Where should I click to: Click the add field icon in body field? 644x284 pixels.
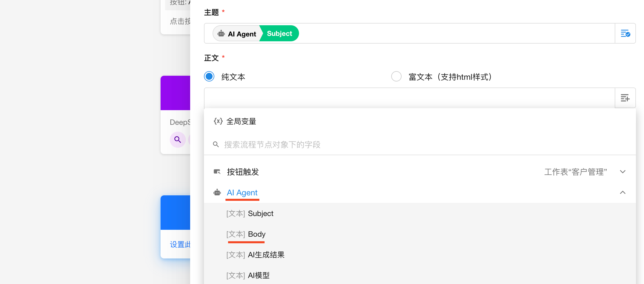(625, 98)
